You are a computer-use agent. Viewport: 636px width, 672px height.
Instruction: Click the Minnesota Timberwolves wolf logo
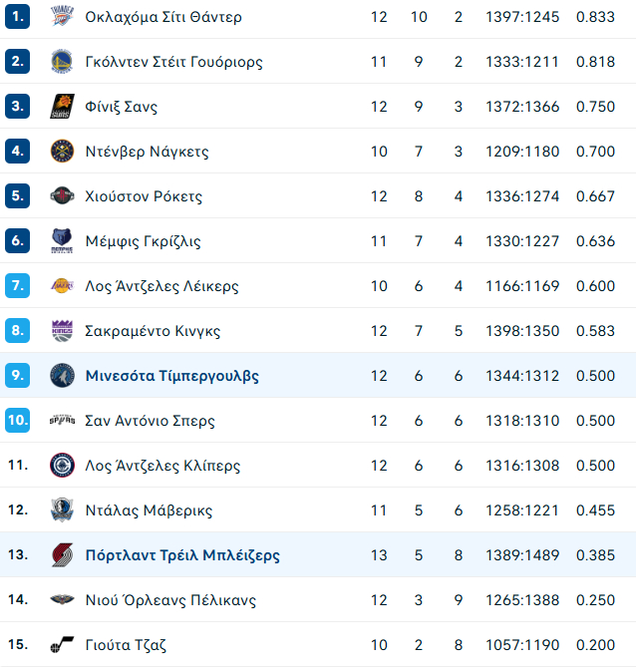62,376
